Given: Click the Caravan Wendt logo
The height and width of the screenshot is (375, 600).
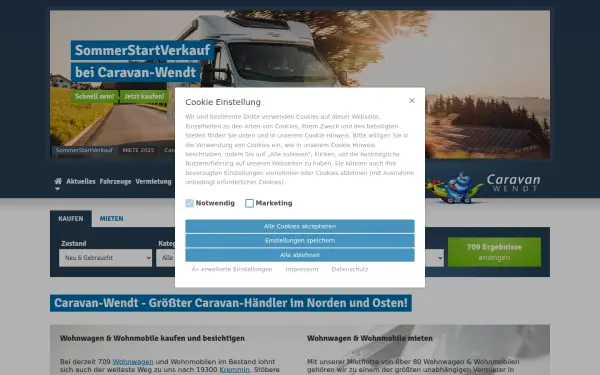Looking at the screenshot, I should click(513, 183).
